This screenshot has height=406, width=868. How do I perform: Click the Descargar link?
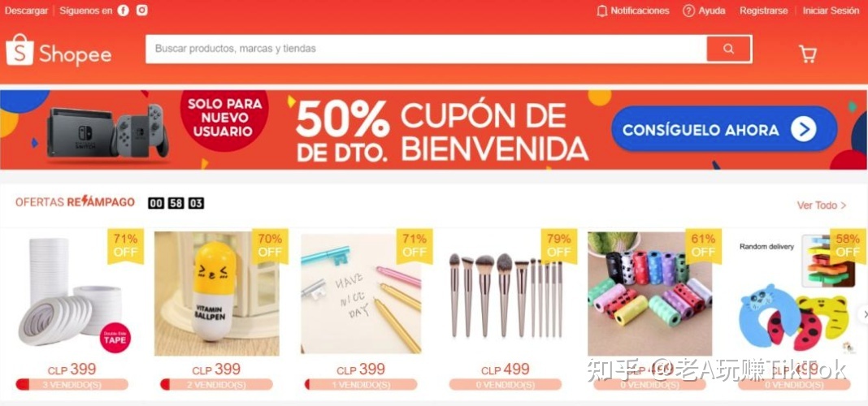(x=26, y=11)
